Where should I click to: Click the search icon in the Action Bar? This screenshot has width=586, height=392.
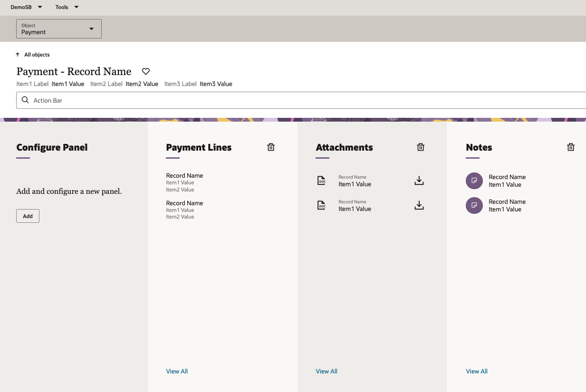pos(25,100)
